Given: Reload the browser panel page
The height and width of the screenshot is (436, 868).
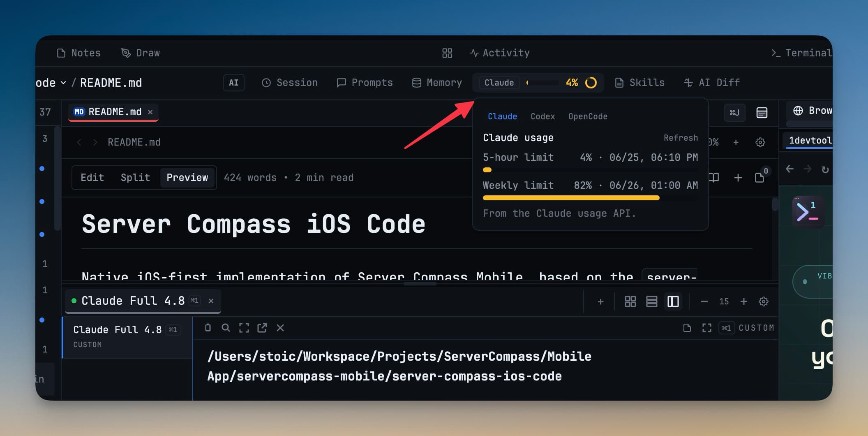Looking at the screenshot, I should (825, 169).
